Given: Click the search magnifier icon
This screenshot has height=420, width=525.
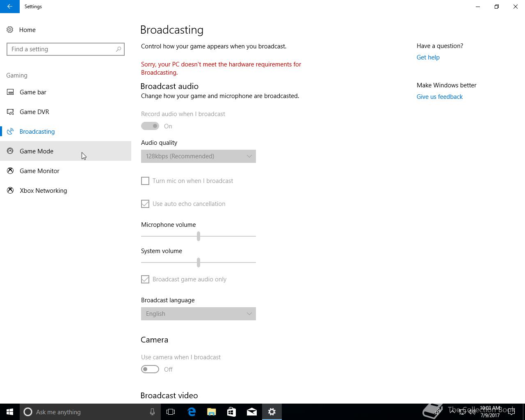Looking at the screenshot, I should (118, 49).
